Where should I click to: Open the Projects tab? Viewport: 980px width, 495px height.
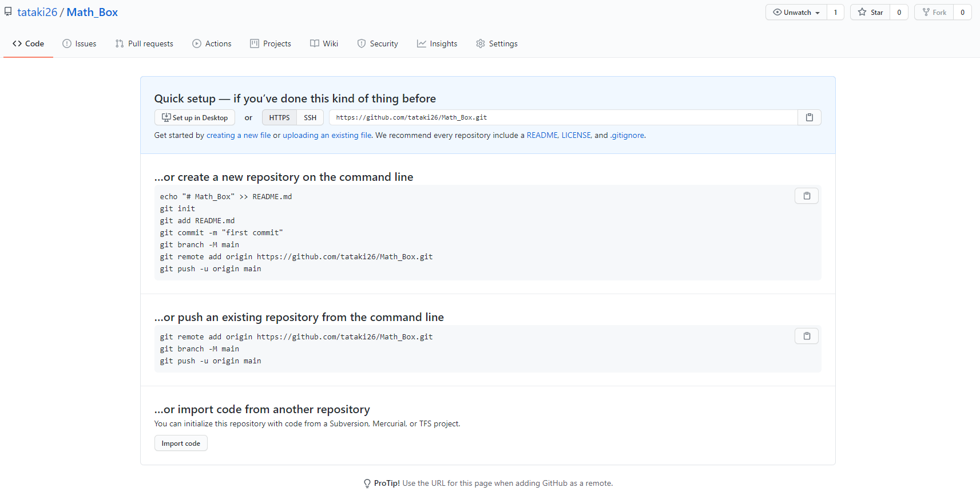pos(271,43)
